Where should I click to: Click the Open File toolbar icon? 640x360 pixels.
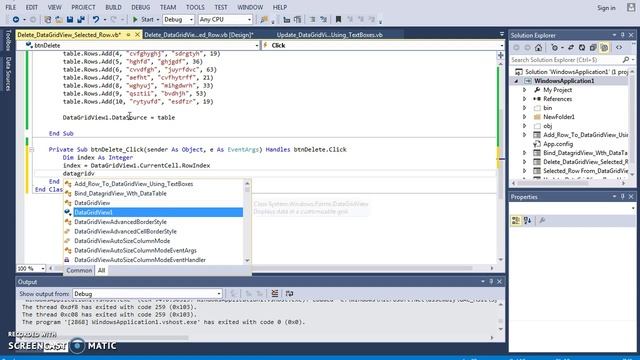59,19
